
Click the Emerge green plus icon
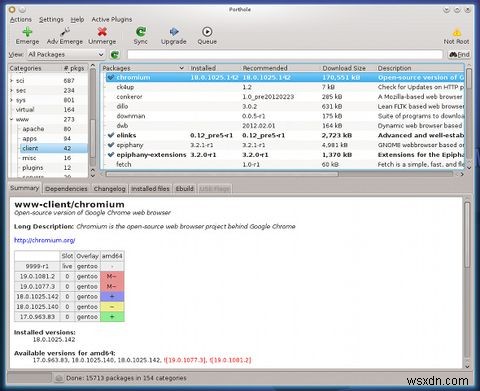27,32
